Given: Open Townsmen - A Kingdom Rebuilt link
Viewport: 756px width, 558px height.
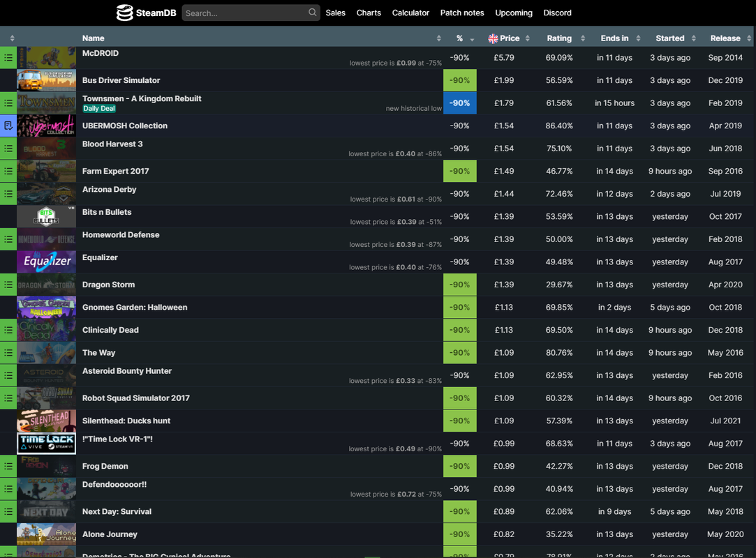Looking at the screenshot, I should point(142,98).
